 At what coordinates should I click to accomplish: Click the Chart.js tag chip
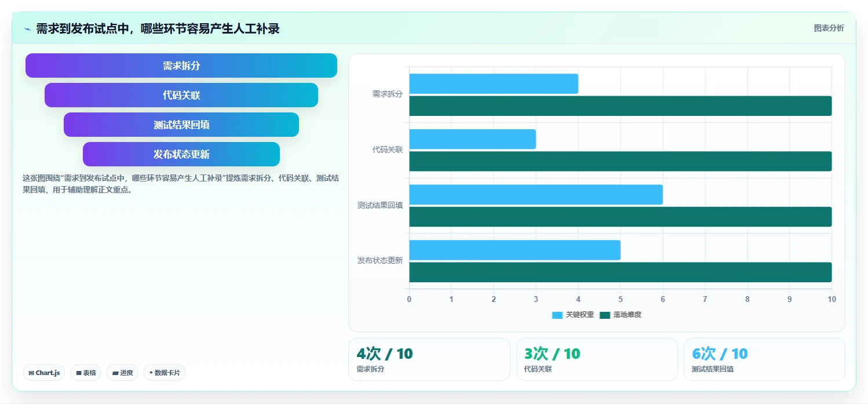[x=44, y=373]
